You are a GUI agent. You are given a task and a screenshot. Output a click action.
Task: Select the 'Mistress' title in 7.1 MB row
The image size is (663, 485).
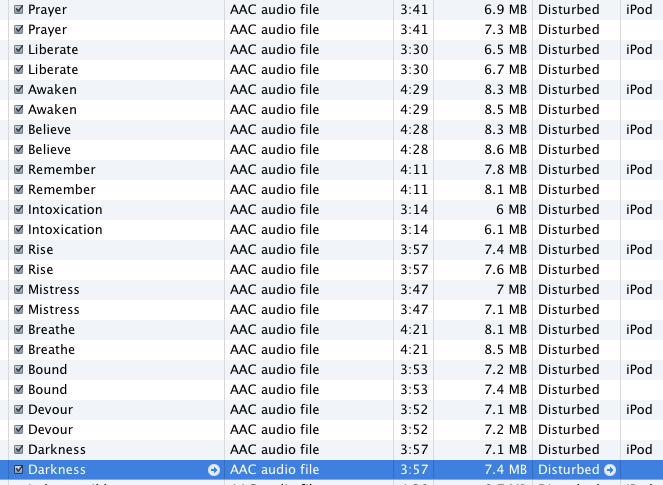tap(54, 310)
